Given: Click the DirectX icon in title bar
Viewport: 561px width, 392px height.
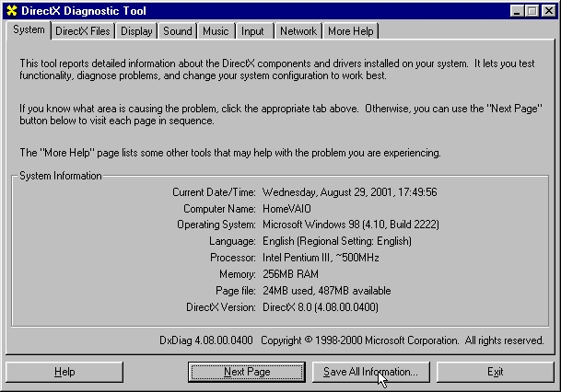Looking at the screenshot, I should pyautogui.click(x=12, y=11).
